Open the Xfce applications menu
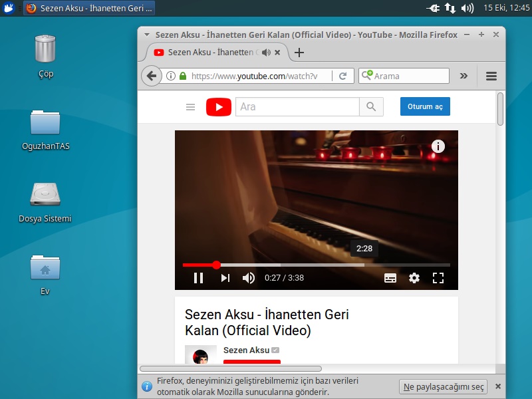The width and height of the screenshot is (532, 399). point(8,8)
